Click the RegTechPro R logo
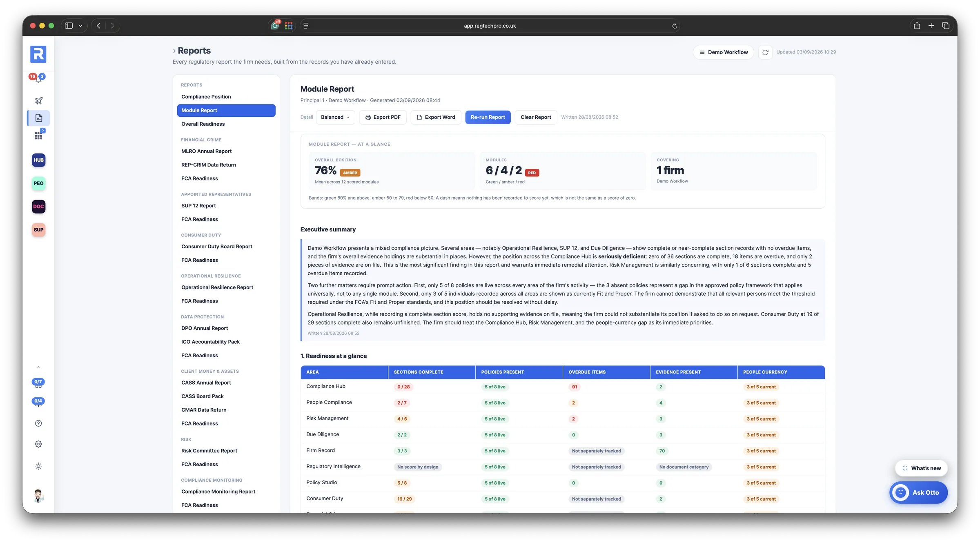Viewport: 980px width, 543px height. (38, 54)
